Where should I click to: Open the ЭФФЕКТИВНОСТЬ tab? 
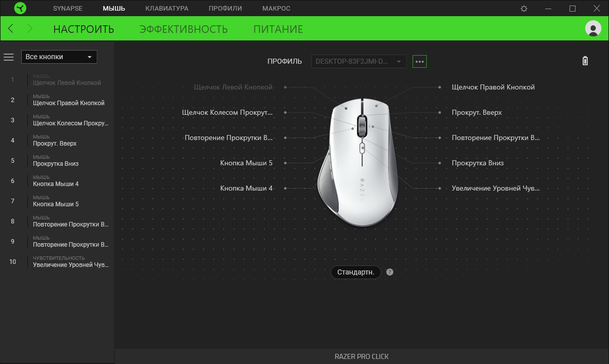coord(184,29)
